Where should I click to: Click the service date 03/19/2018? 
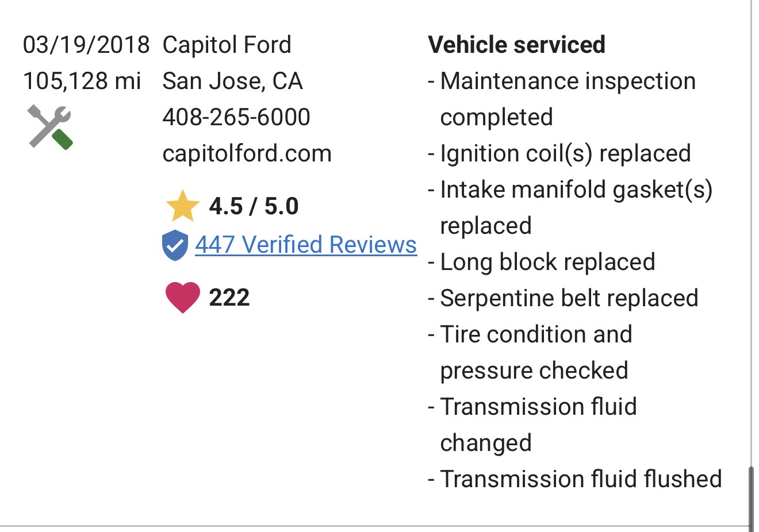pos(86,45)
